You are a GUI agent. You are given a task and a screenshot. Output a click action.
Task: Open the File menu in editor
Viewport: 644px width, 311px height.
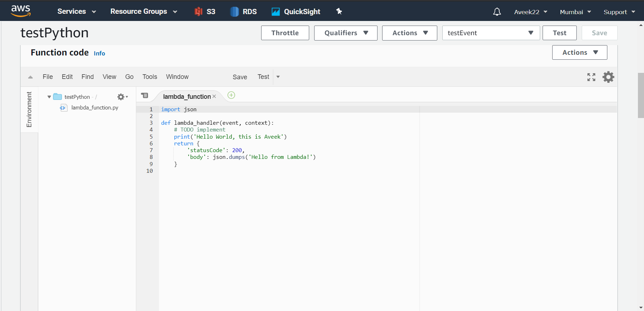(48, 77)
